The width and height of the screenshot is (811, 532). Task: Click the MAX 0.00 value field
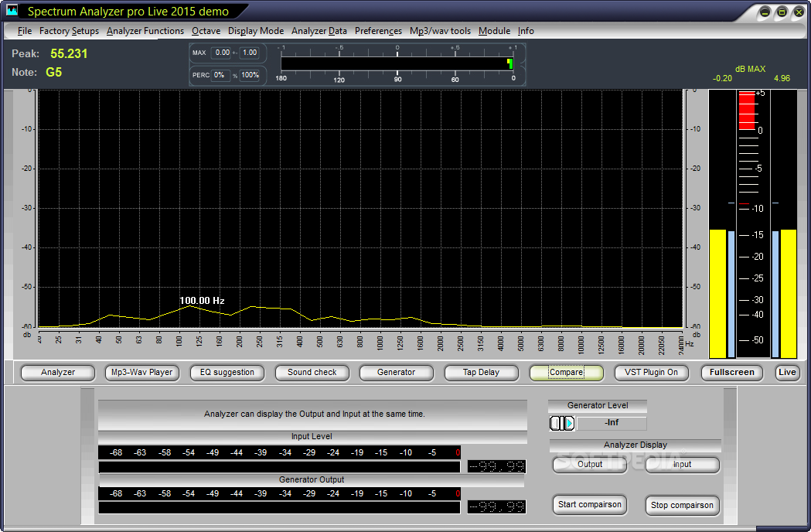tap(223, 53)
